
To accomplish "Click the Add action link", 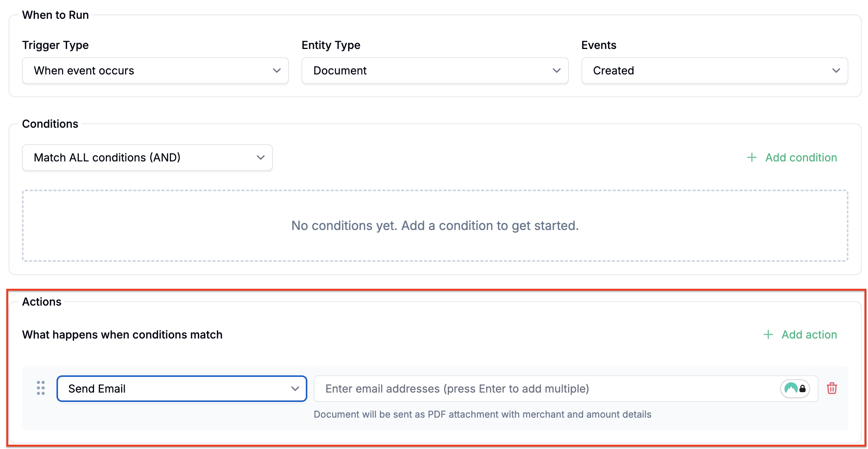I will click(809, 335).
